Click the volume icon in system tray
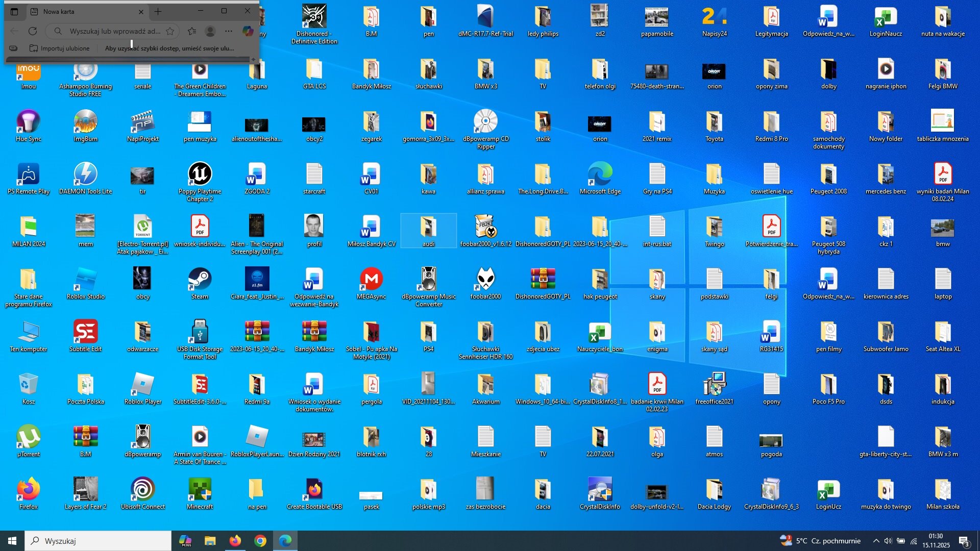Viewport: 980px width, 551px height. pos(888,541)
